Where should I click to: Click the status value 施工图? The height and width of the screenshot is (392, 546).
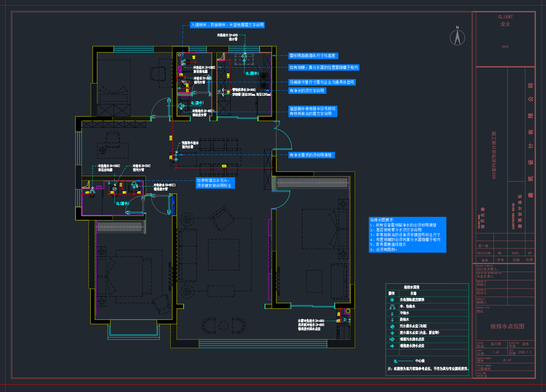[496, 344]
